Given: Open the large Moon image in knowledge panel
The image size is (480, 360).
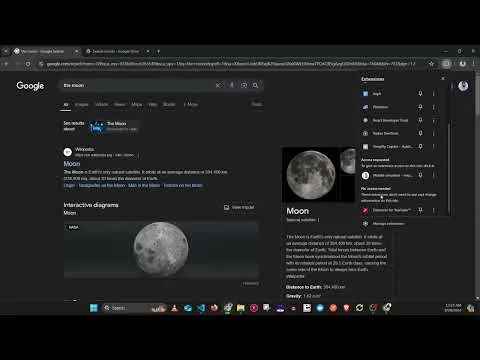Looking at the screenshot, I should tap(311, 175).
